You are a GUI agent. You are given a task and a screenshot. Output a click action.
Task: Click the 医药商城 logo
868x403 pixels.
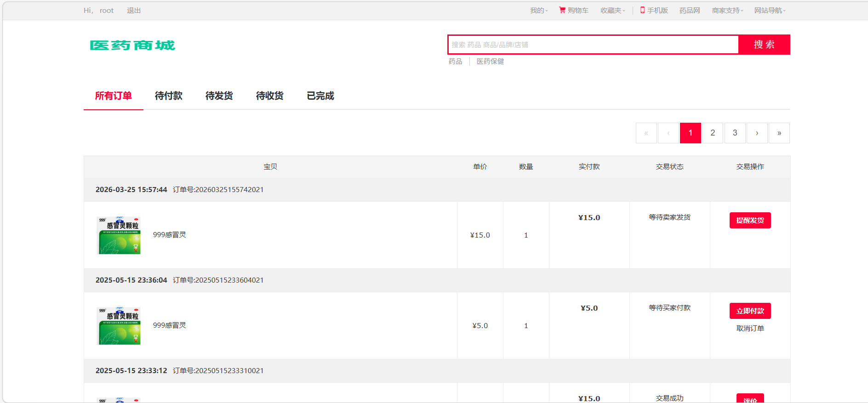click(x=132, y=45)
